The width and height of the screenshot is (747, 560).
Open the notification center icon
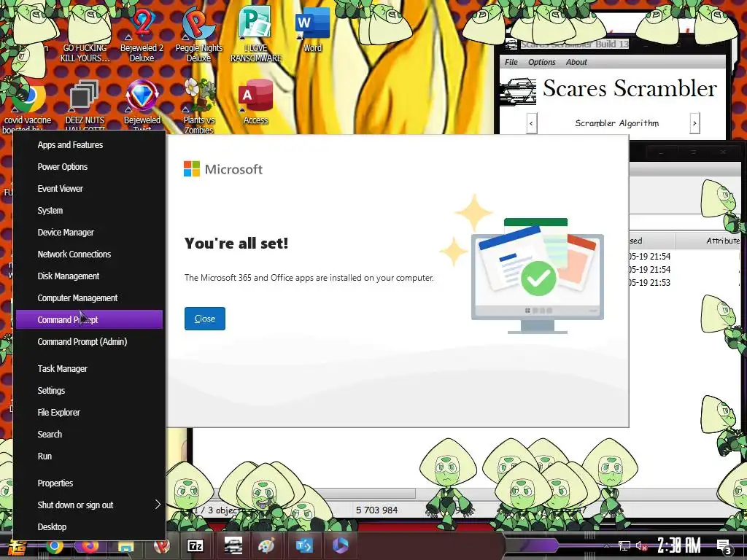coord(724,547)
